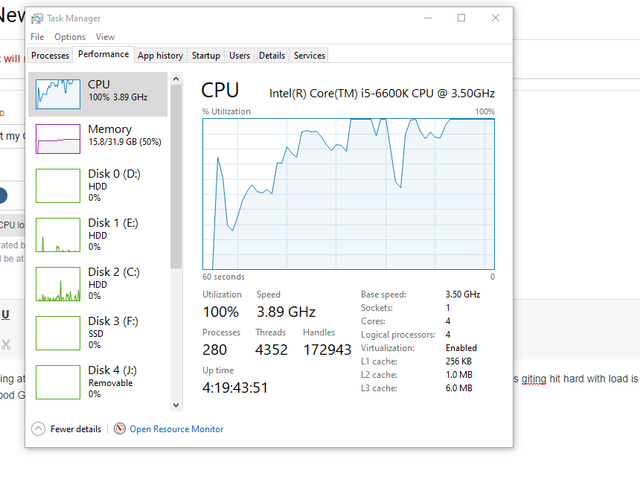Screen dimensions: 640x493
Task: Click the '172943' handles count
Action: click(327, 350)
